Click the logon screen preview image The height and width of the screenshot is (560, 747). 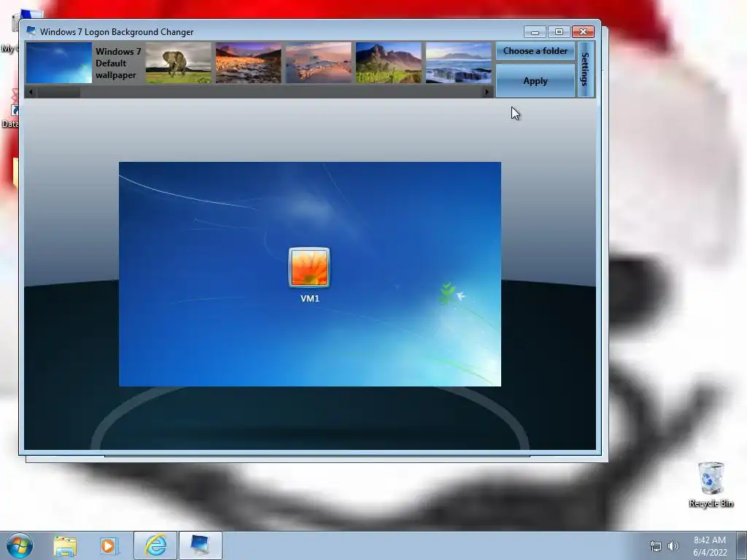309,274
